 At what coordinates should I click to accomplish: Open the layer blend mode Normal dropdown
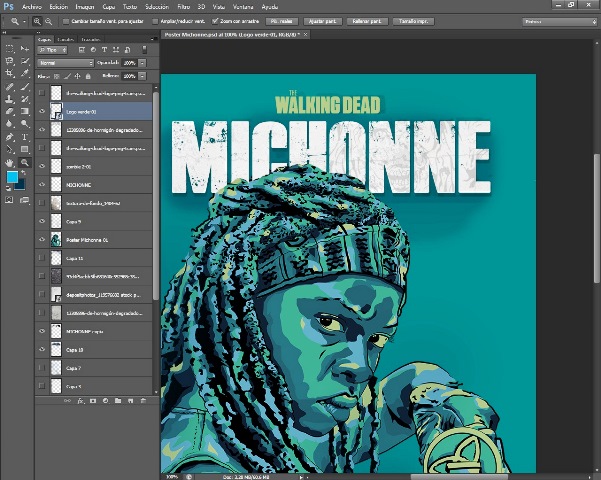[x=66, y=63]
